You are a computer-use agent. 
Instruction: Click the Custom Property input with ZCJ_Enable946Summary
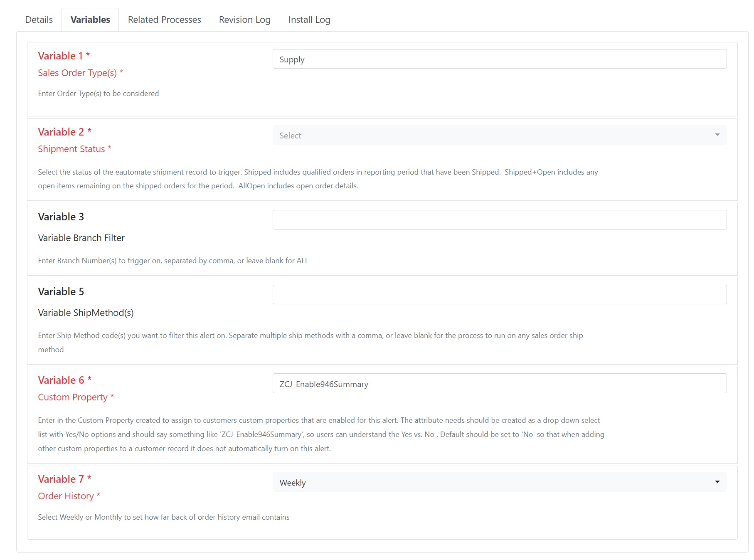500,383
